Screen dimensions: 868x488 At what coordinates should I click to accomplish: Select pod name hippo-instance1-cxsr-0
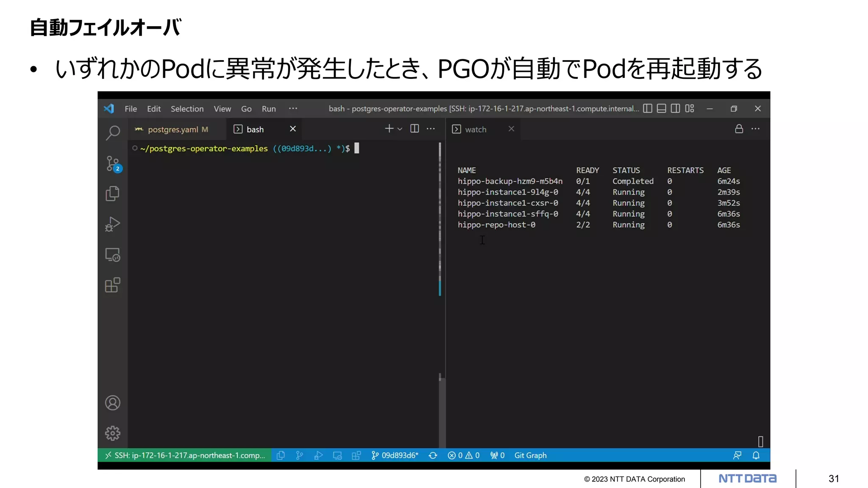(508, 203)
